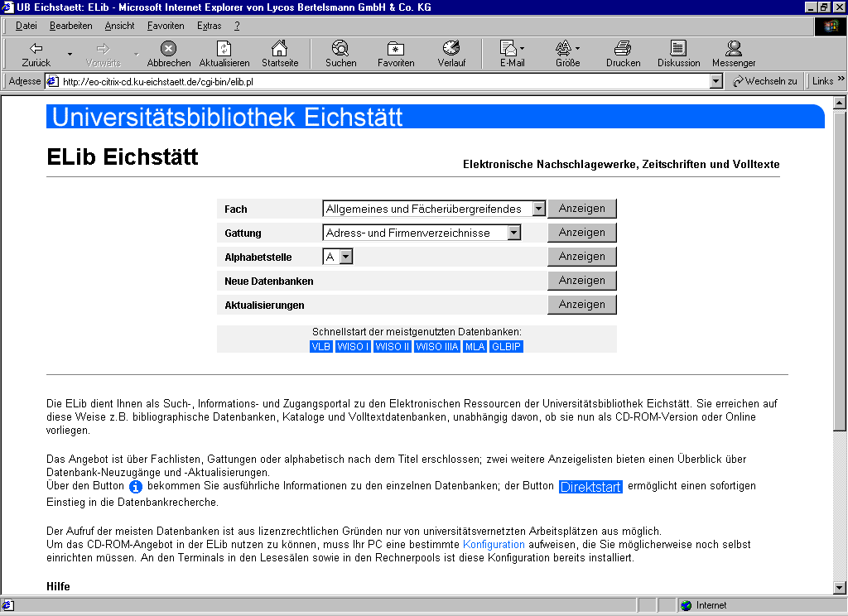The width and height of the screenshot is (848, 616).
Task: Open the Zurück history dropdown arrow
Action: tap(70, 54)
